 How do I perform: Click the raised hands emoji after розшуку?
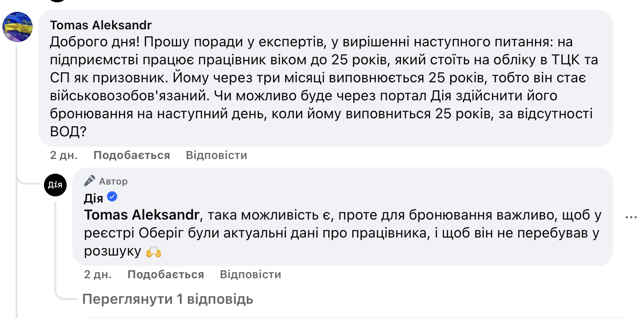pyautogui.click(x=154, y=252)
